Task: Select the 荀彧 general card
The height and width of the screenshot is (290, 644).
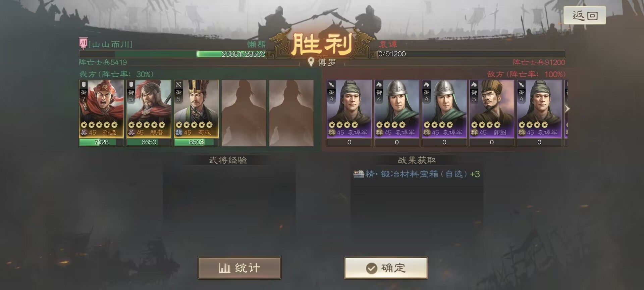Action: pos(196,113)
